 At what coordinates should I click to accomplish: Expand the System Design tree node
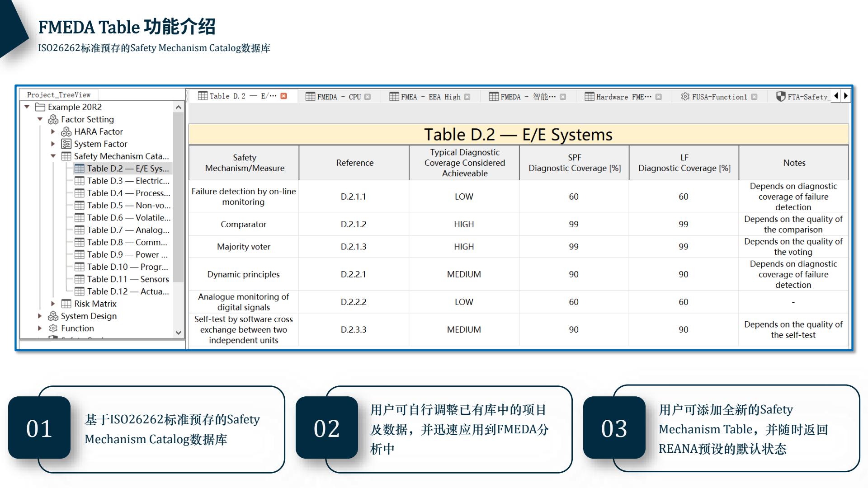41,316
